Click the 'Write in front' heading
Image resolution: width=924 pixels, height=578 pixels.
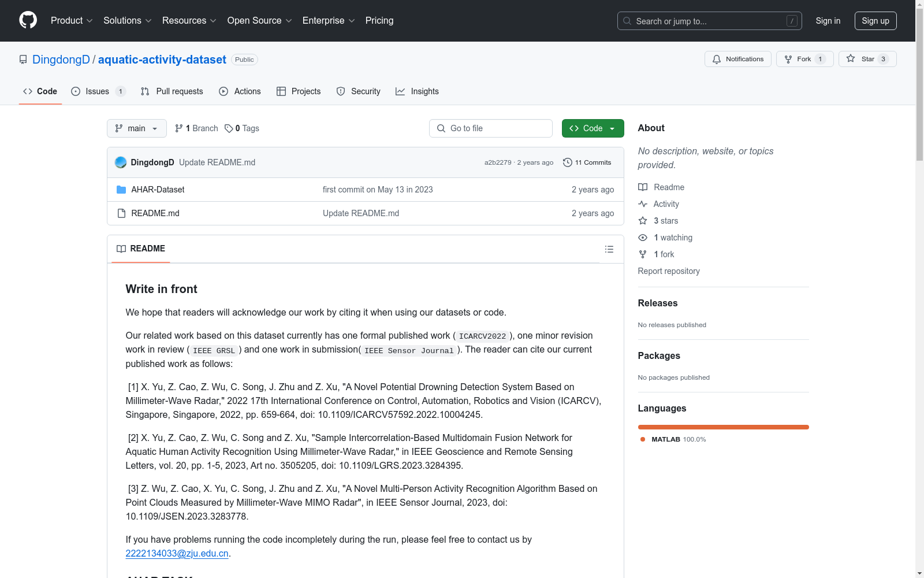point(162,289)
